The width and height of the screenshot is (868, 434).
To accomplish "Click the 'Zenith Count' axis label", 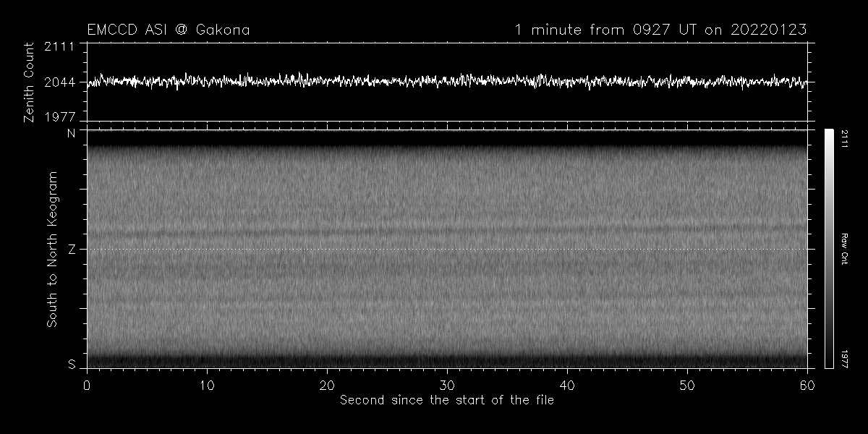I will coord(29,81).
